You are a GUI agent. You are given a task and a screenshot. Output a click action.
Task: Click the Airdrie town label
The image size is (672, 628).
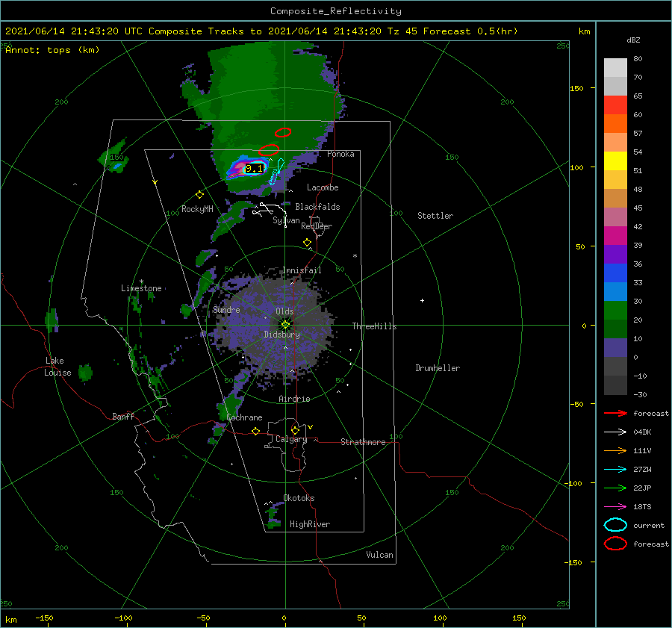tap(294, 399)
